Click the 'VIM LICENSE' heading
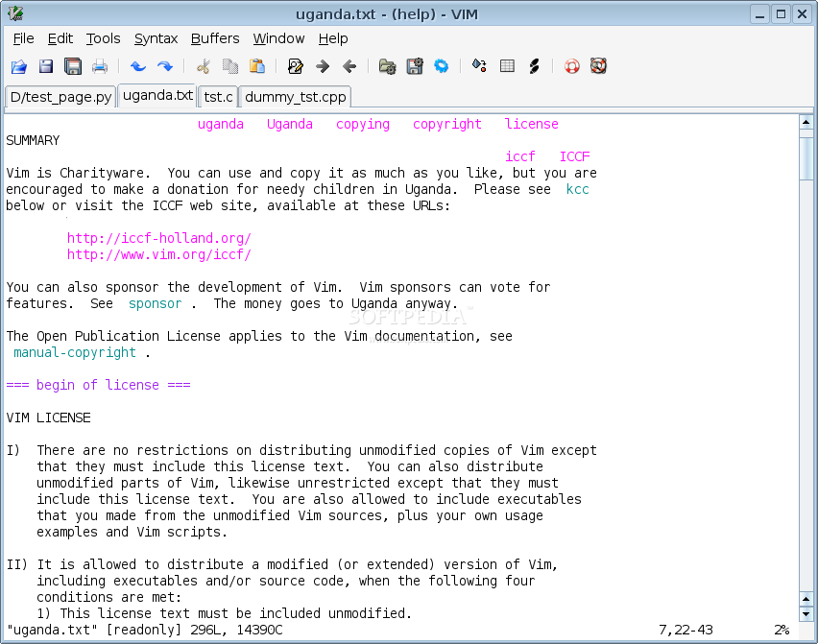The image size is (818, 644). (x=49, y=417)
